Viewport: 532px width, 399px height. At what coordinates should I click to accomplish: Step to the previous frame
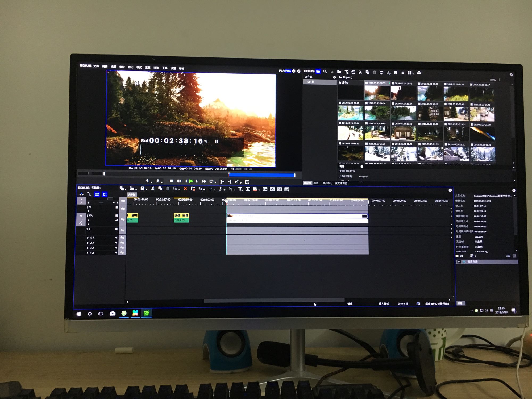point(186,181)
